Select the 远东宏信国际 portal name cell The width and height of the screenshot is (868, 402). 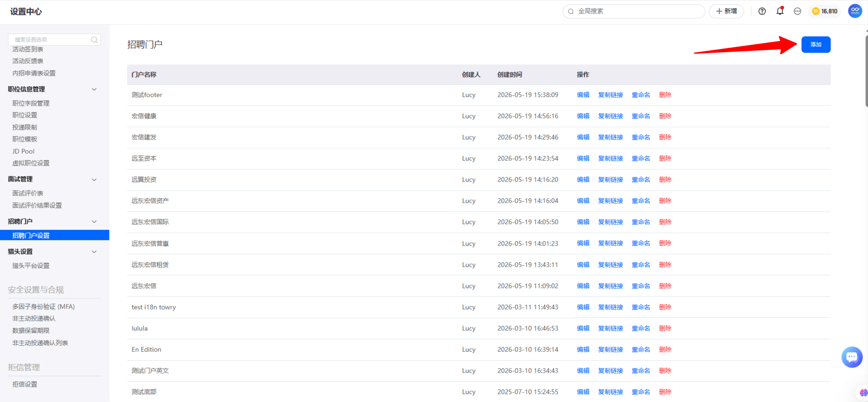click(150, 222)
